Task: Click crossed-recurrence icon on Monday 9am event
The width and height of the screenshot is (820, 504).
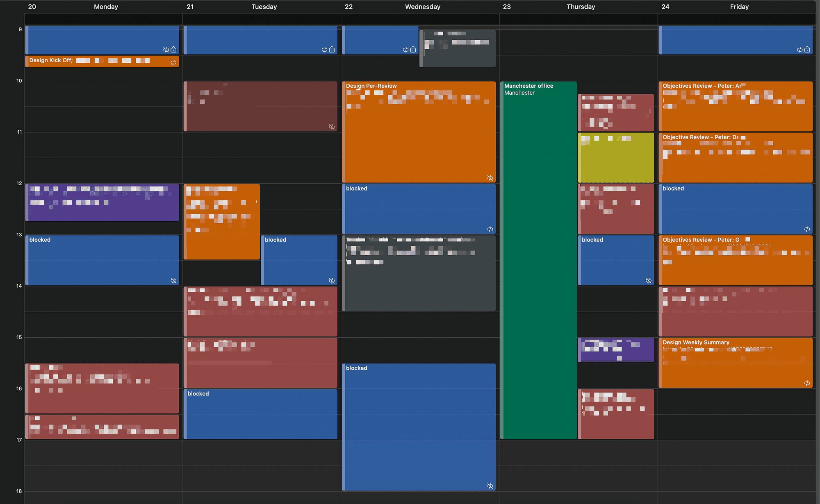Action: click(x=166, y=50)
